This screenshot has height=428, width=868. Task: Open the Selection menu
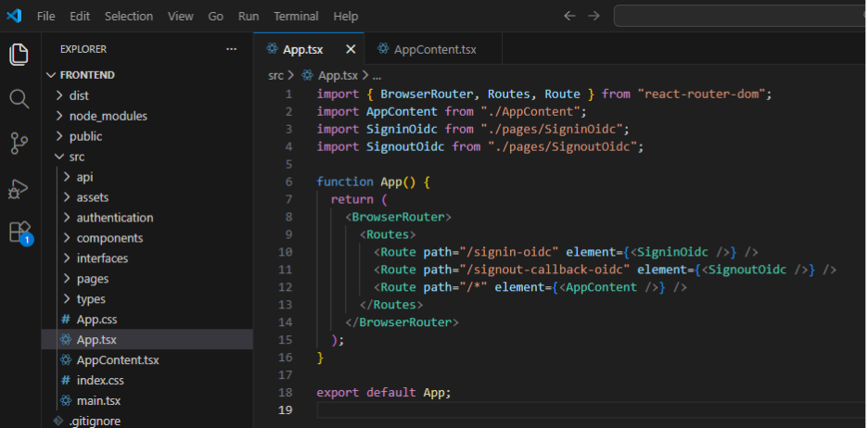pyautogui.click(x=129, y=16)
